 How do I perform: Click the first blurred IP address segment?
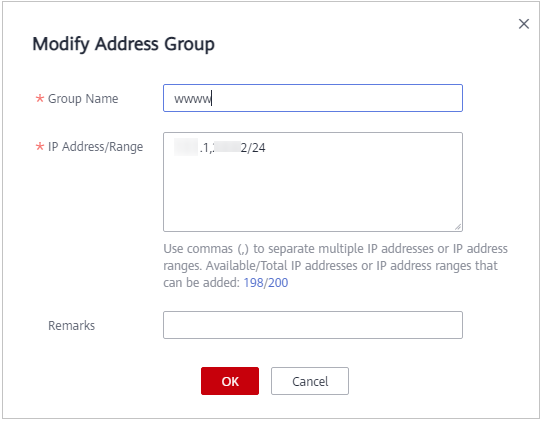pos(186,147)
